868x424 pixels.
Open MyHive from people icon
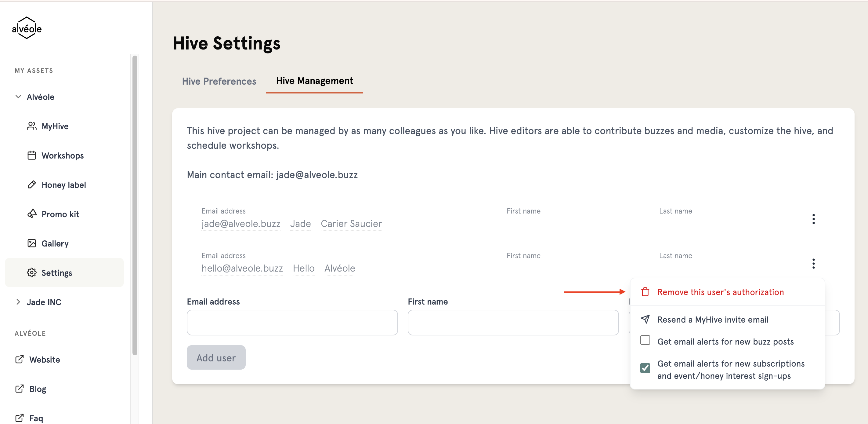[32, 126]
